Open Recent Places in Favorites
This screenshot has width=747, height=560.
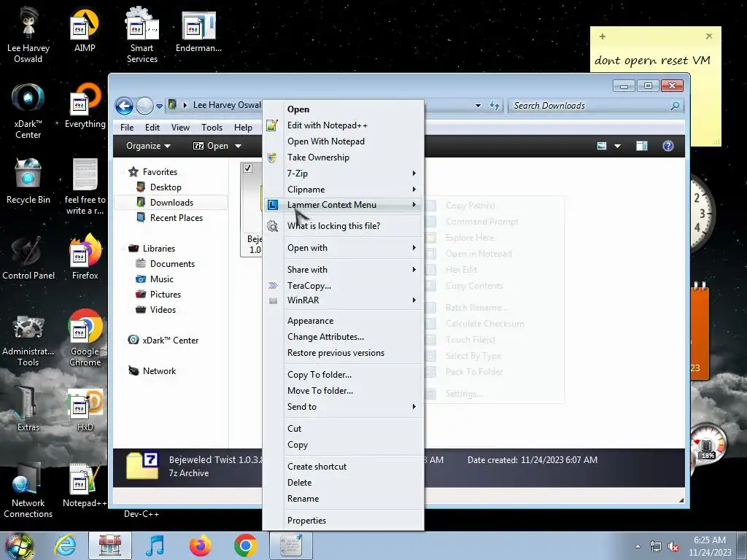[176, 217]
